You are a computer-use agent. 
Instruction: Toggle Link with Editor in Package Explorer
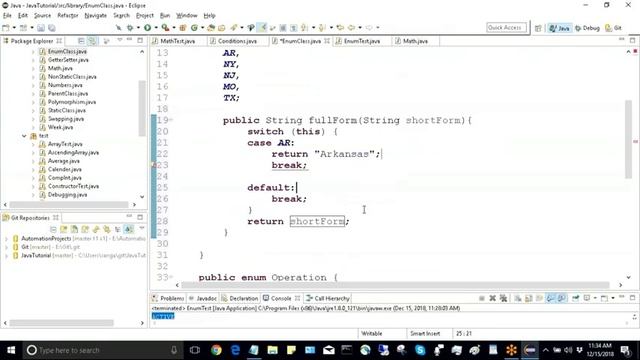[x=93, y=41]
